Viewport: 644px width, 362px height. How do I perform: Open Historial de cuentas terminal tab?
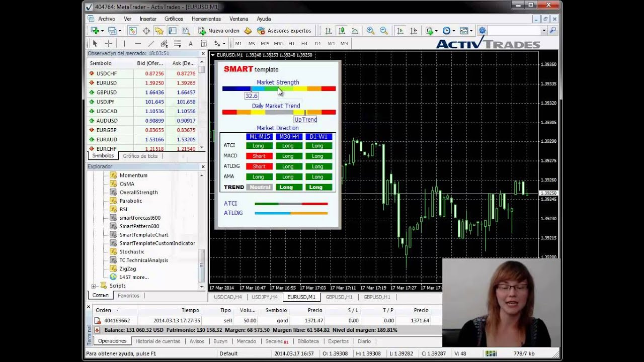tap(158, 341)
